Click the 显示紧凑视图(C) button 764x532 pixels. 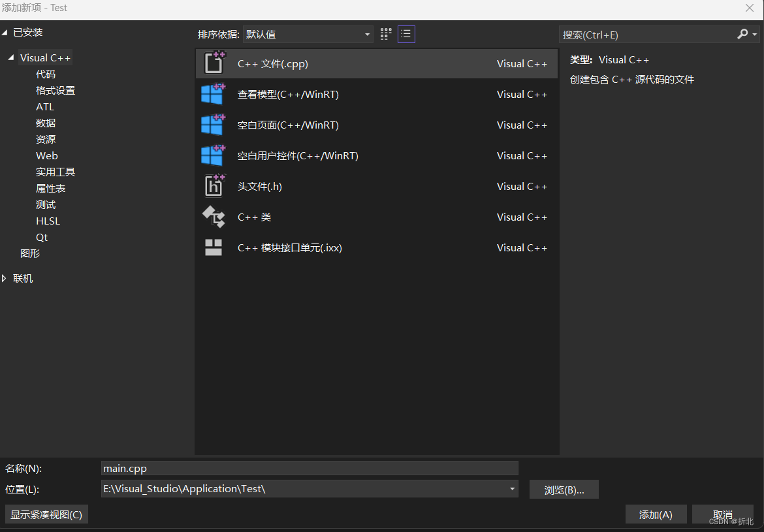(x=46, y=514)
